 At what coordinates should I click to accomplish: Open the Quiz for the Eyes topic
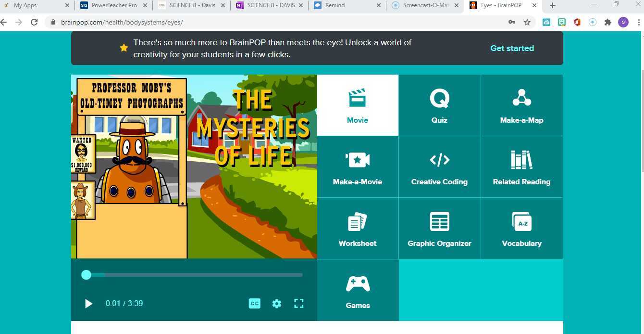[x=439, y=105]
